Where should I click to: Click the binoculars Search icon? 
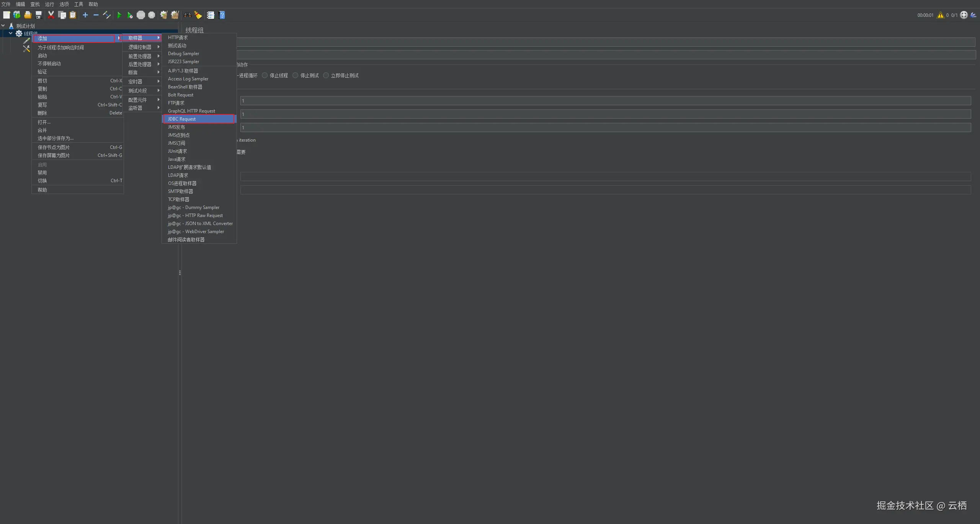187,15
